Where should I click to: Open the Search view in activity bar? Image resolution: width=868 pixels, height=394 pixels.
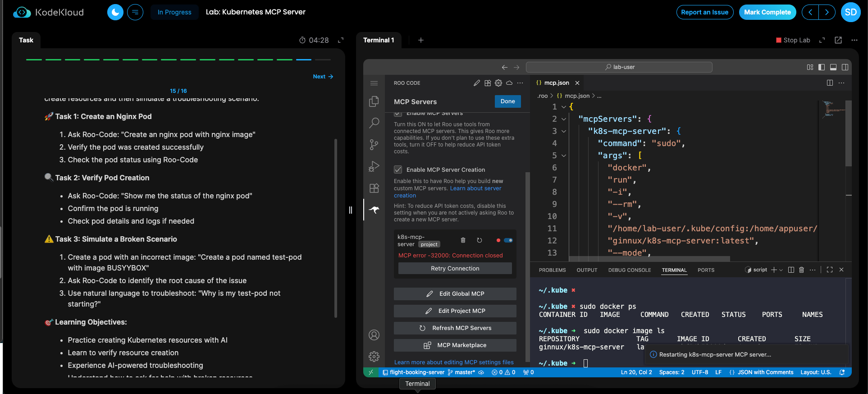[x=374, y=123]
